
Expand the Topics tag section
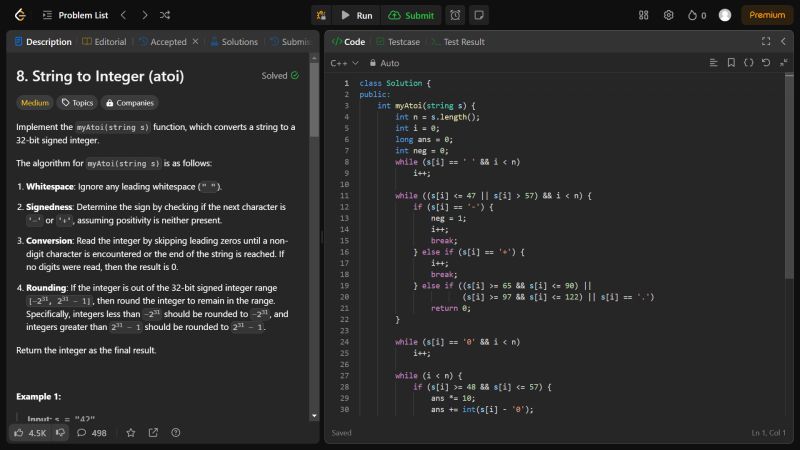click(76, 102)
